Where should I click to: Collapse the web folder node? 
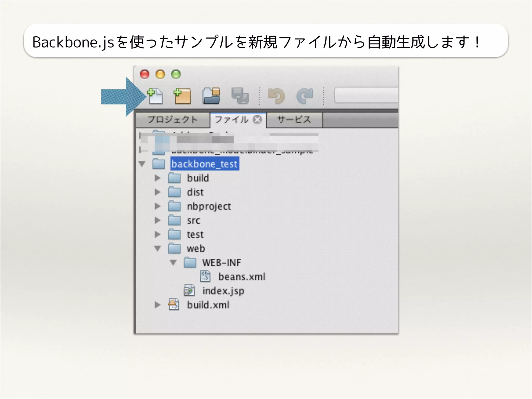click(158, 249)
